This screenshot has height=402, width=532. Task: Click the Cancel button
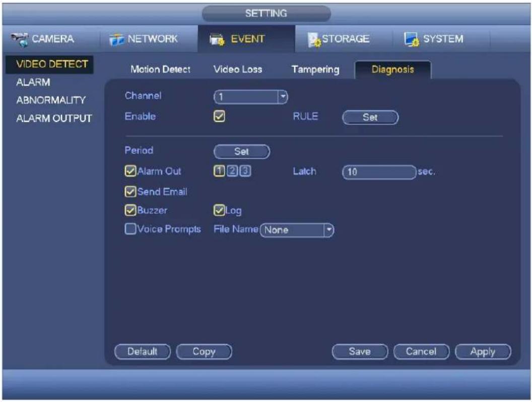pyautogui.click(x=421, y=352)
